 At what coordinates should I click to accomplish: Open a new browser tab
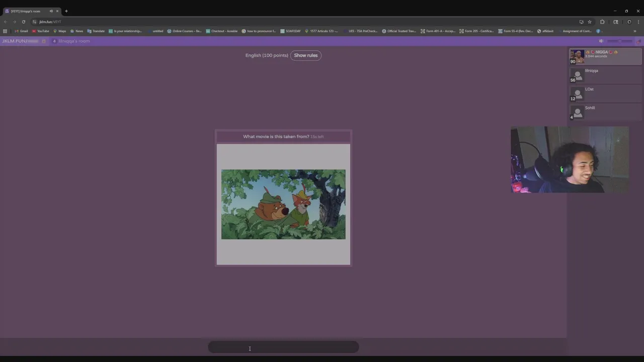(66, 11)
